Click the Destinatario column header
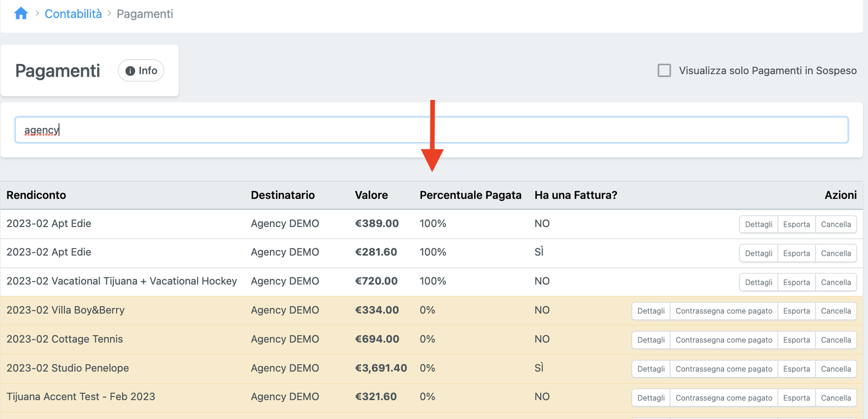The height and width of the screenshot is (419, 868). [283, 195]
